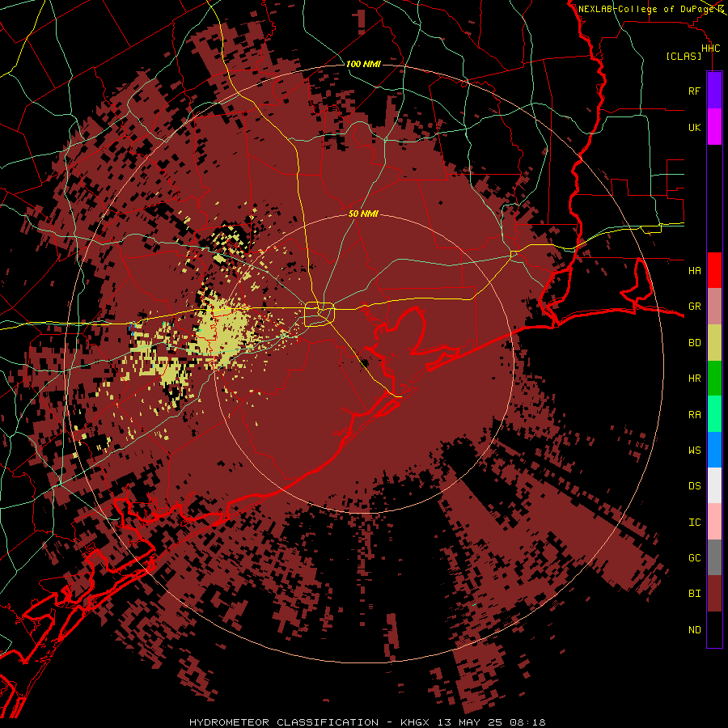Viewport: 728px width, 728px height.
Task: Click the HR green legend swatch
Action: click(714, 379)
